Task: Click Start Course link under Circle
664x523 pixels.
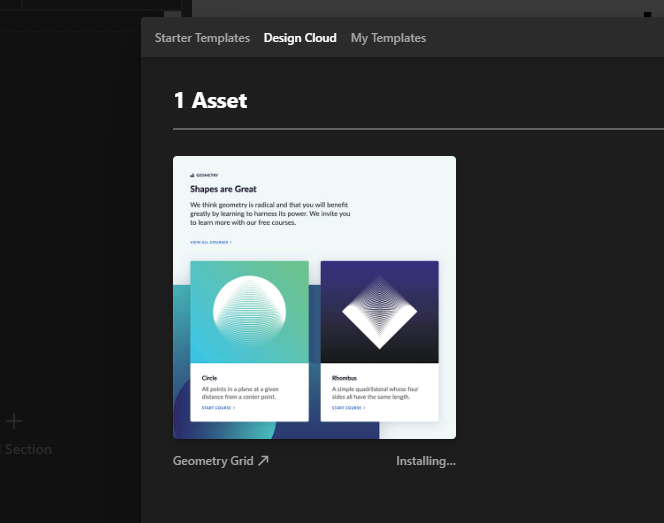Action: coord(218,408)
